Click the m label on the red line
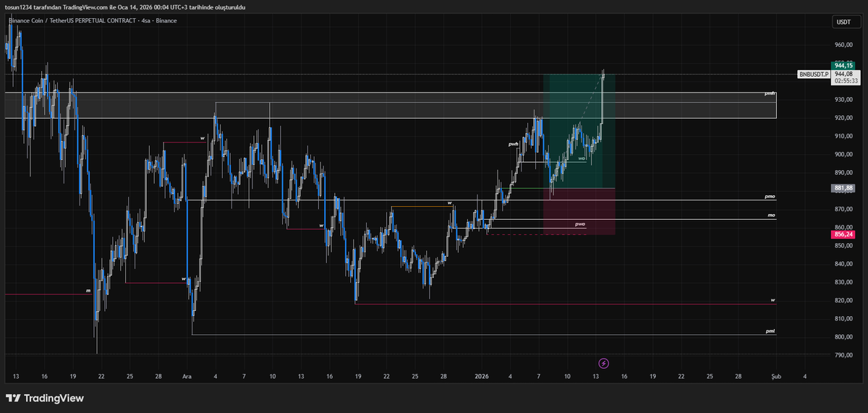 [88, 291]
